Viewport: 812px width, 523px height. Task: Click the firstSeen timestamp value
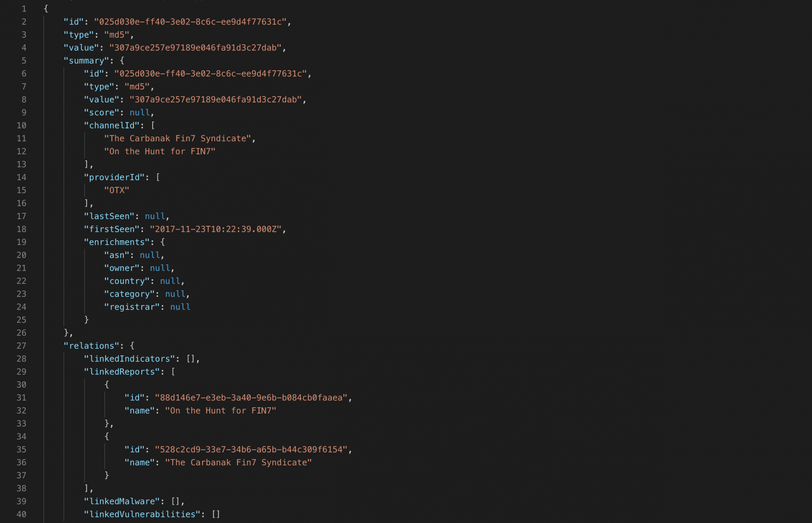pyautogui.click(x=216, y=229)
